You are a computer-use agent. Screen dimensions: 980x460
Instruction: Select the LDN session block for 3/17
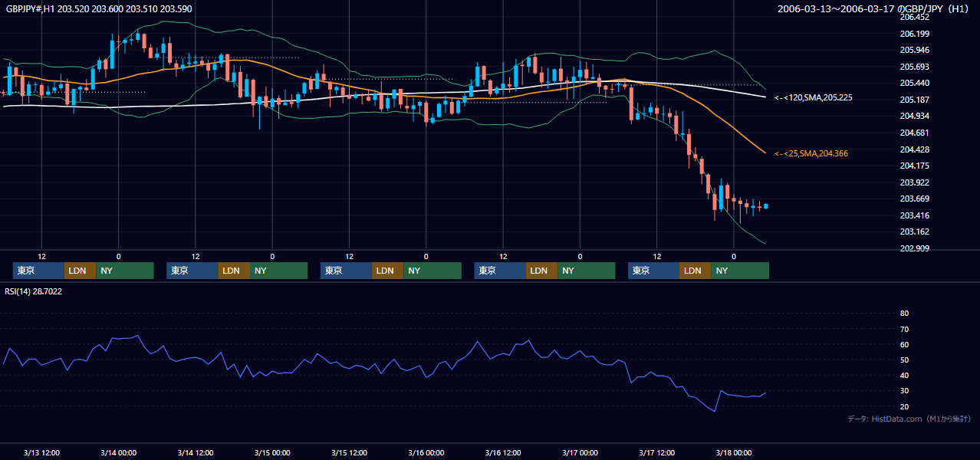[x=695, y=271]
